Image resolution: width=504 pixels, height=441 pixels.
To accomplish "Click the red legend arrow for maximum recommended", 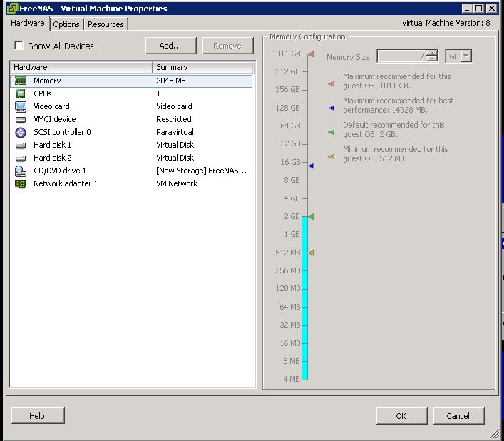I will (331, 84).
